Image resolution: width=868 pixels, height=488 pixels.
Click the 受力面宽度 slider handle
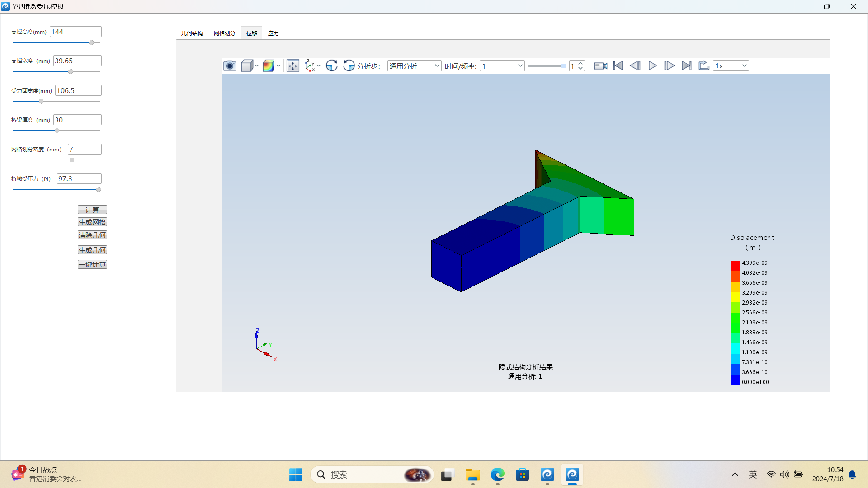pyautogui.click(x=41, y=101)
